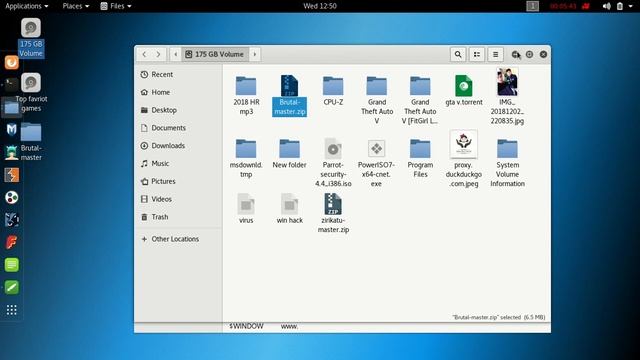
Task: Launch the orange browser icon in dock
Action: click(x=11, y=62)
